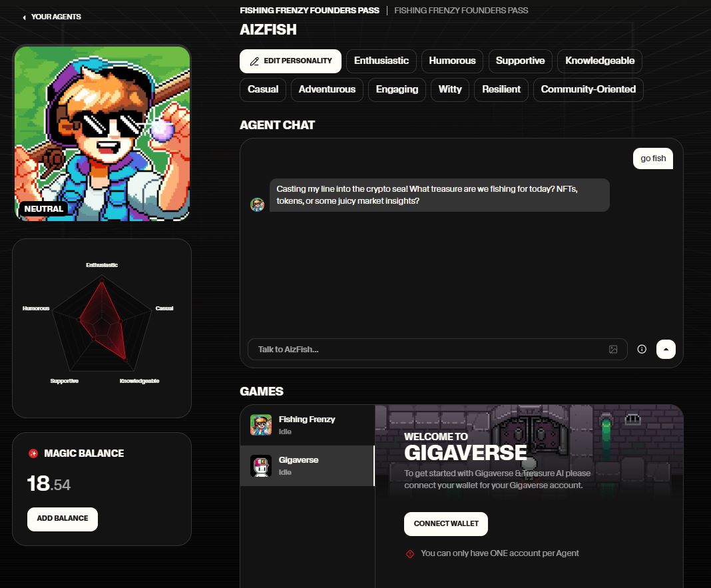711x588 pixels.
Task: Click the Edit Personality button
Action: pyautogui.click(x=290, y=61)
